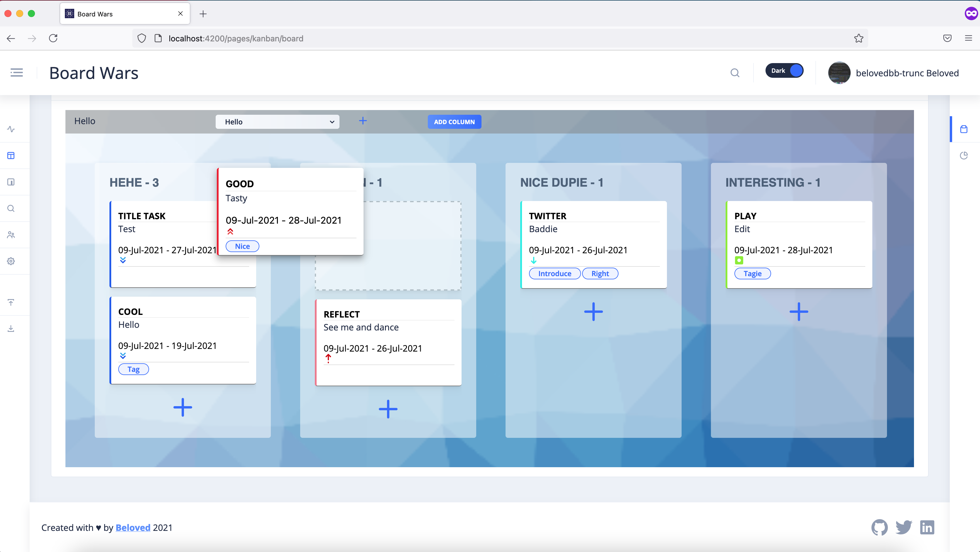Open the Pocket save icon
980x552 pixels.
(x=947, y=38)
